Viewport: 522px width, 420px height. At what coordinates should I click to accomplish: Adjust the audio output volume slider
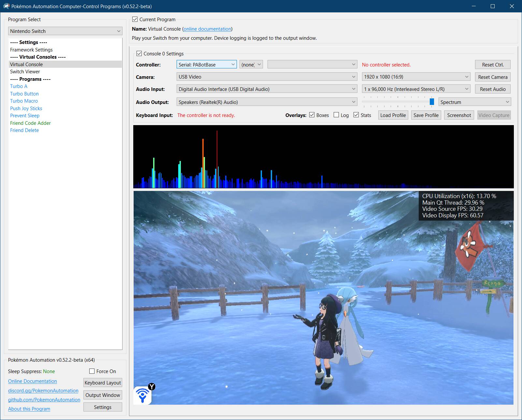[431, 102]
